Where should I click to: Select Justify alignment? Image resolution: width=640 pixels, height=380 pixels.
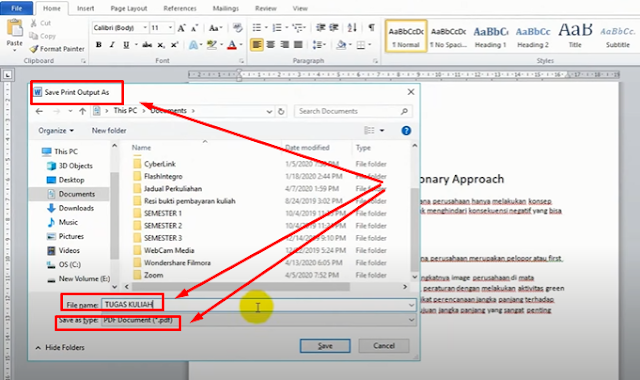[x=298, y=44]
